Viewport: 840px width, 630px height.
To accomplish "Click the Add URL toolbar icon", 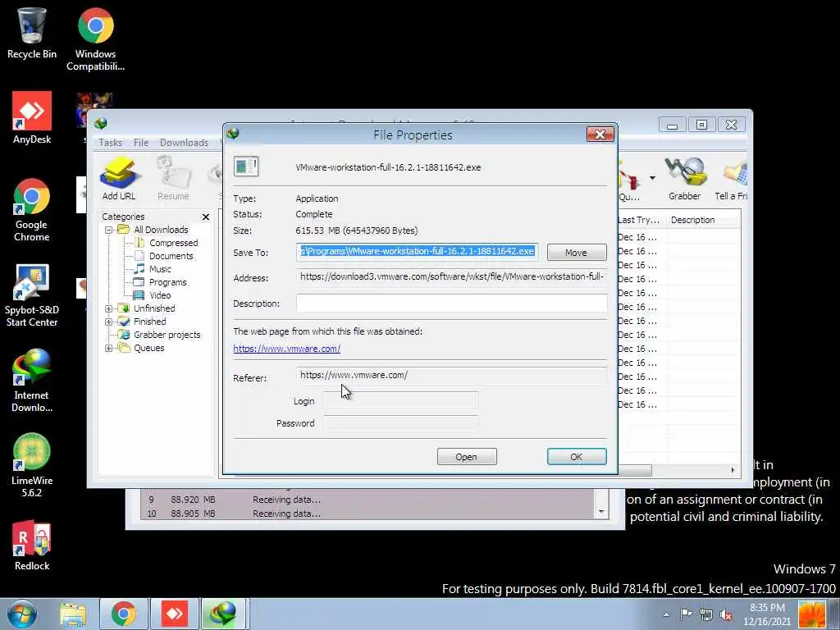I will (x=119, y=179).
